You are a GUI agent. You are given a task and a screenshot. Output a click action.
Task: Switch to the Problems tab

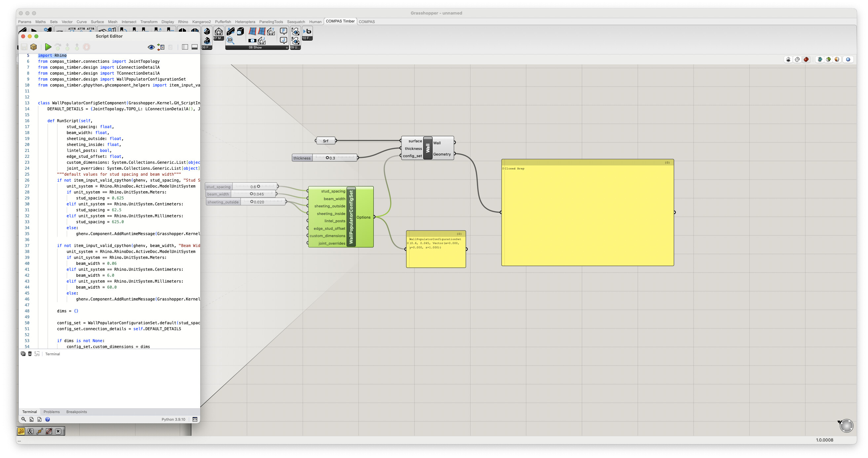coord(52,411)
